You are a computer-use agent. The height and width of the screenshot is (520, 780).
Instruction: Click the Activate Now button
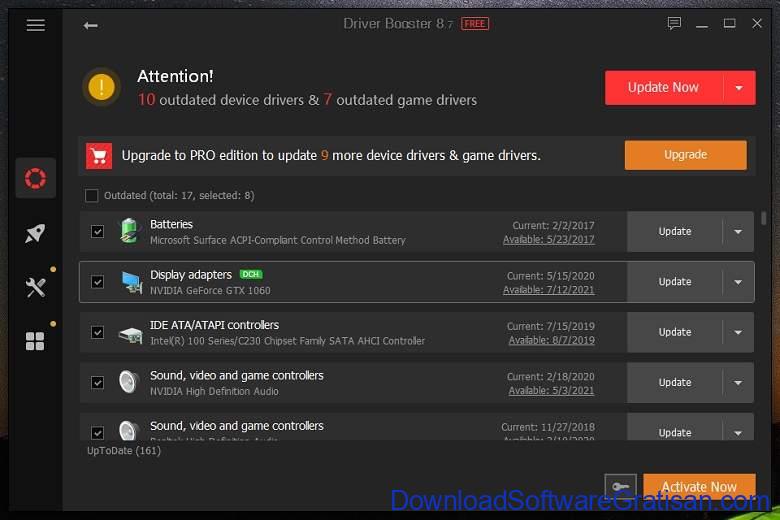pos(699,486)
